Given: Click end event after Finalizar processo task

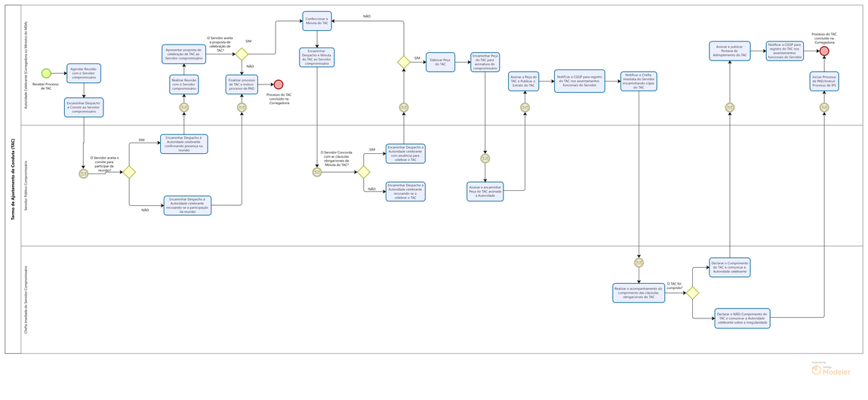Looking at the screenshot, I should tap(279, 84).
